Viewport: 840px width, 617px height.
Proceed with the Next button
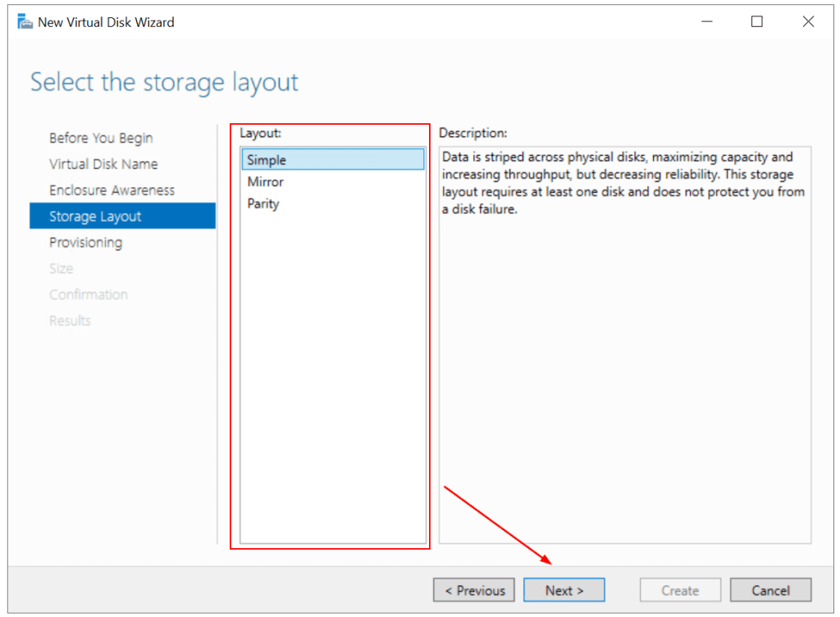564,590
